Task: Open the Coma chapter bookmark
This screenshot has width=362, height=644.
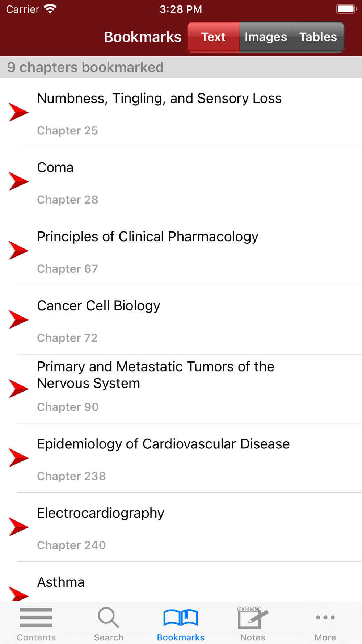Action: 181,182
